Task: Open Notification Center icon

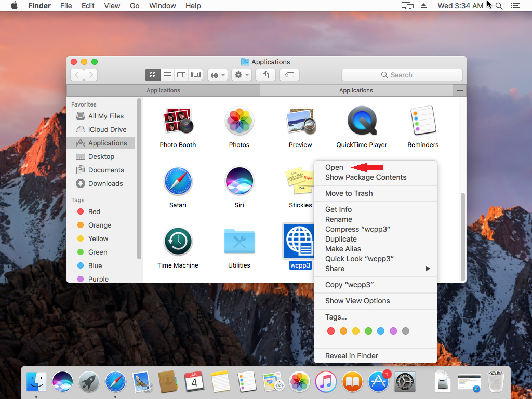Action: (x=515, y=6)
